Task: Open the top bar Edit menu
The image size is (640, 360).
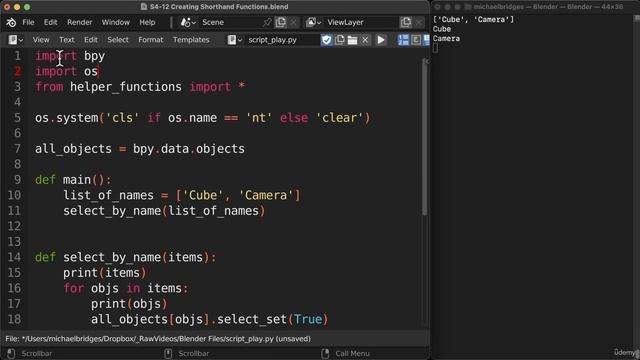Action: click(x=50, y=22)
